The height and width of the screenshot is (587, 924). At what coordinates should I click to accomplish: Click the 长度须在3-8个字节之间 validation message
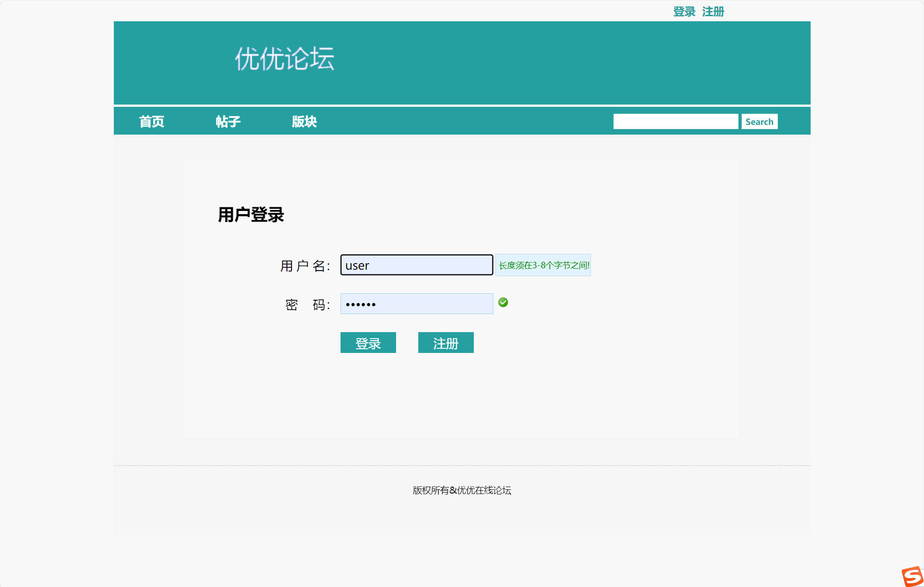(x=543, y=265)
